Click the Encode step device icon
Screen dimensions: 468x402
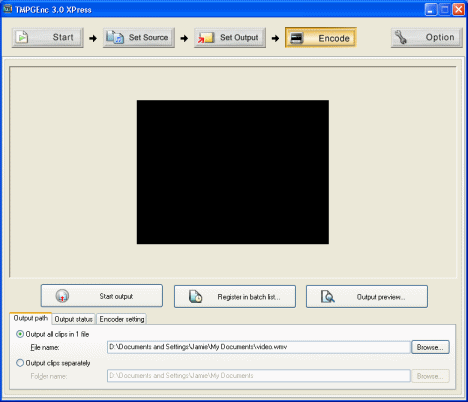coord(296,38)
